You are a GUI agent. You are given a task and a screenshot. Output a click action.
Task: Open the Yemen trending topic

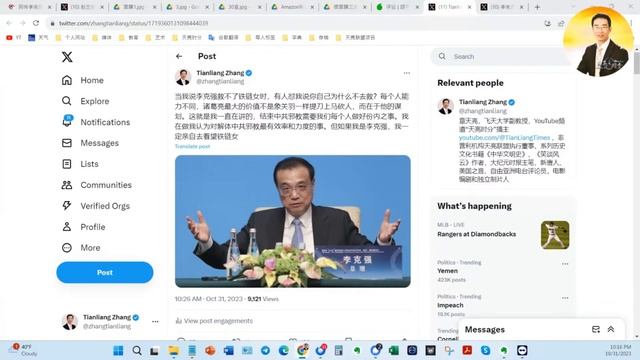[x=447, y=271]
